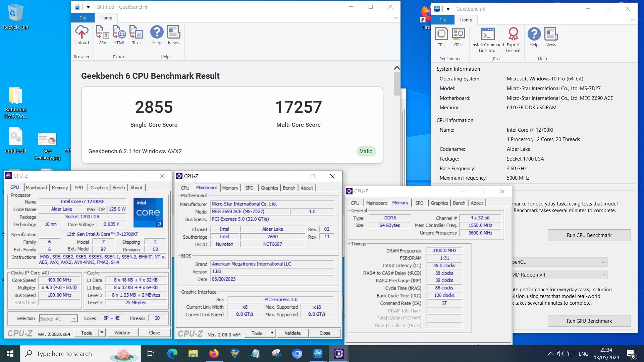This screenshot has height=362, width=644.
Task: Export results as Text
Action: point(136,35)
